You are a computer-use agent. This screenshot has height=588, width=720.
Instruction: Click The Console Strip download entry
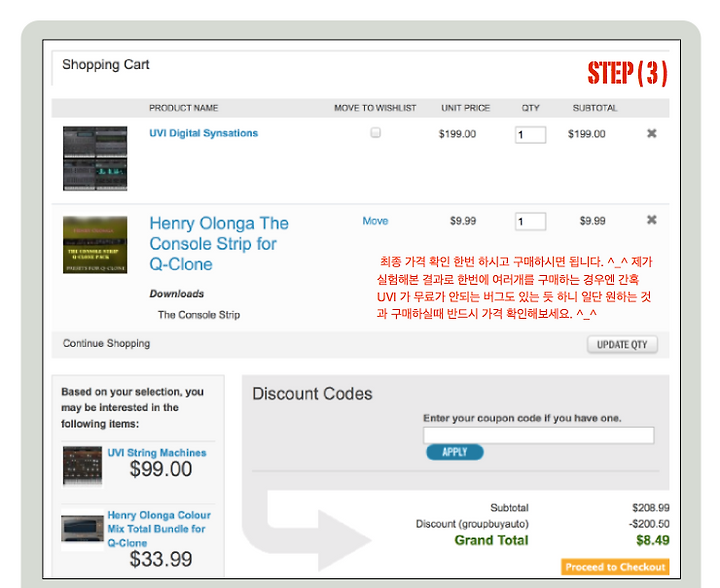point(199,315)
